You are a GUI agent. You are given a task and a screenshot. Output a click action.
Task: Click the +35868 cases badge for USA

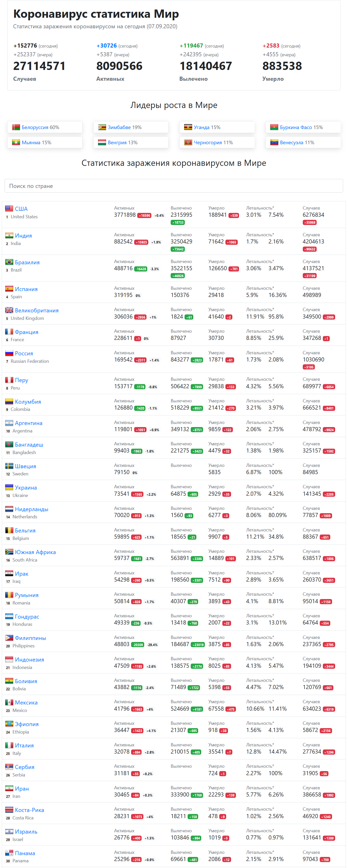click(310, 222)
